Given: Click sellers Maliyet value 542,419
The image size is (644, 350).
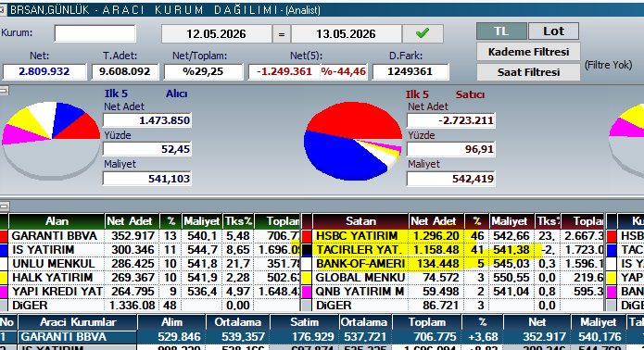Looking at the screenshot, I should coord(451,179).
